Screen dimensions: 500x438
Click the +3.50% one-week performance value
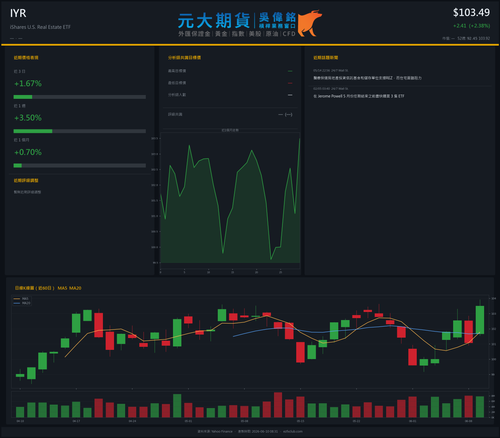click(28, 118)
